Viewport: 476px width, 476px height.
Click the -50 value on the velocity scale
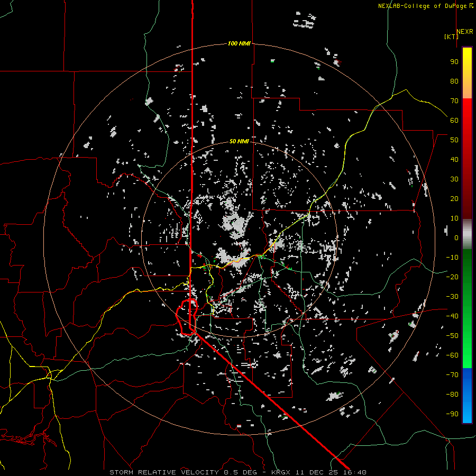(x=452, y=336)
